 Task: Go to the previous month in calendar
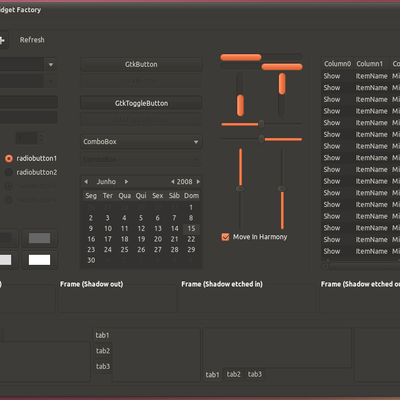point(86,182)
